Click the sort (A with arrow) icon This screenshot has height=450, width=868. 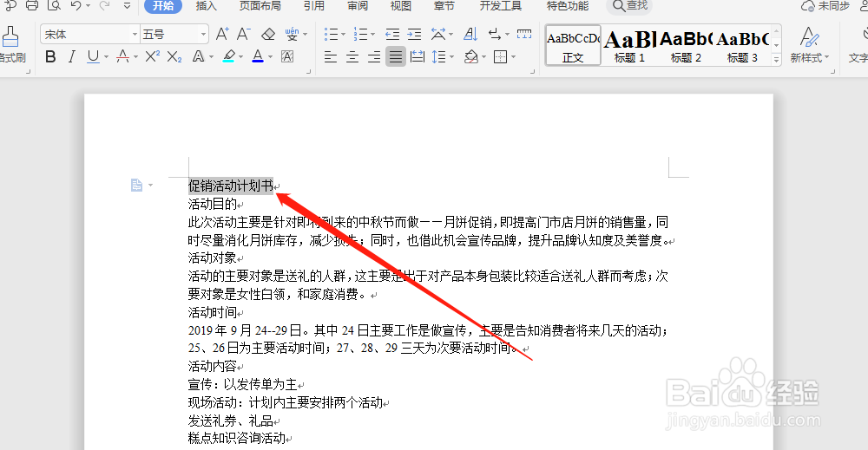pos(470,35)
